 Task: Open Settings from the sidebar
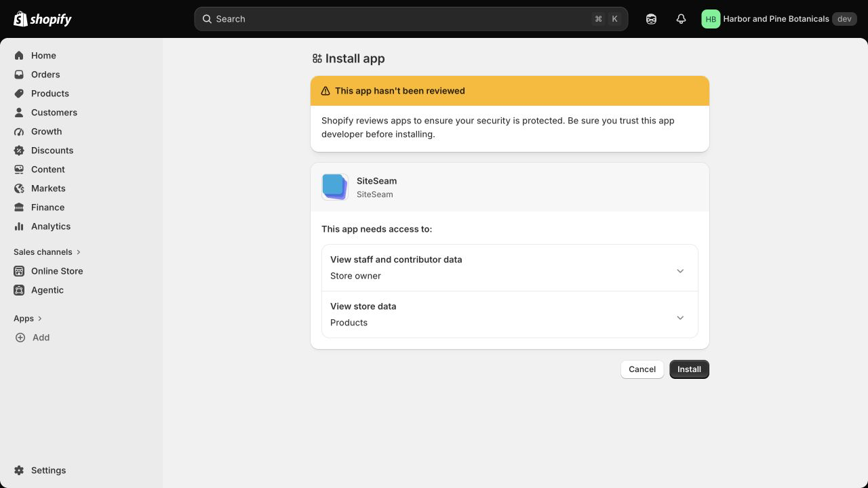pos(81,470)
